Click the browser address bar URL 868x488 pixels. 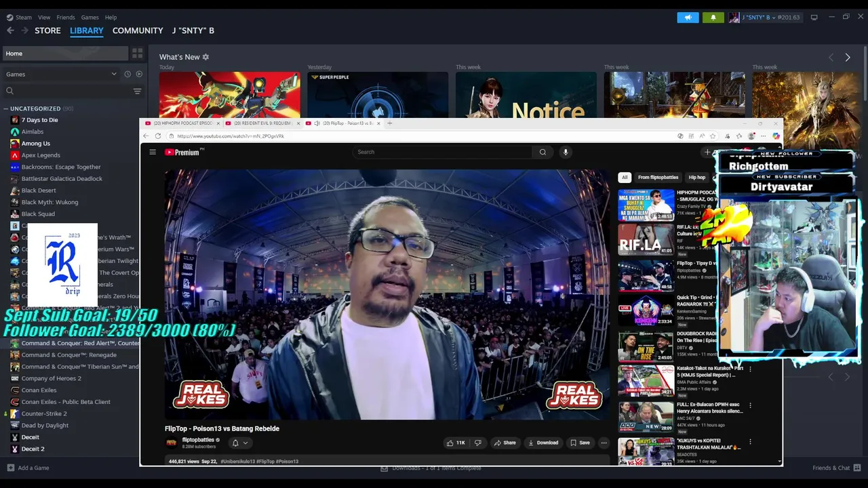click(x=231, y=136)
